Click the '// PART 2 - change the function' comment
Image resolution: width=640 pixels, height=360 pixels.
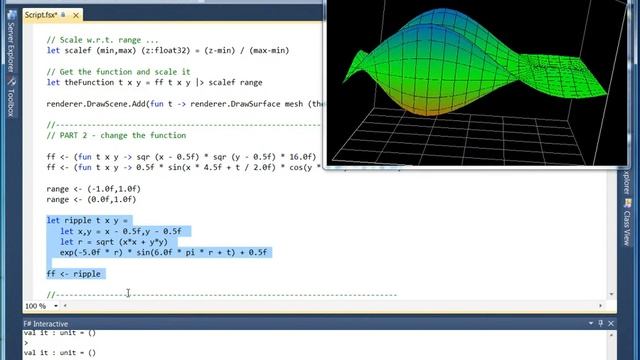pyautogui.click(x=116, y=136)
